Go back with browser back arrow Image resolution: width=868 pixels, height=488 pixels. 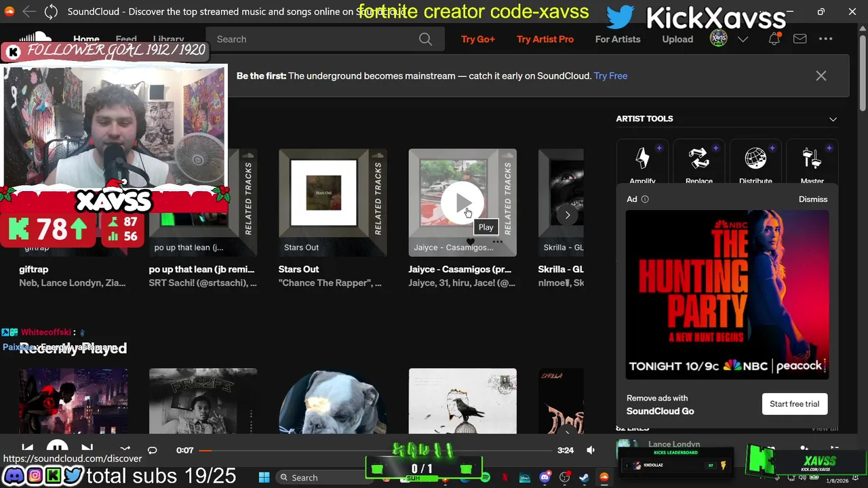28,12
